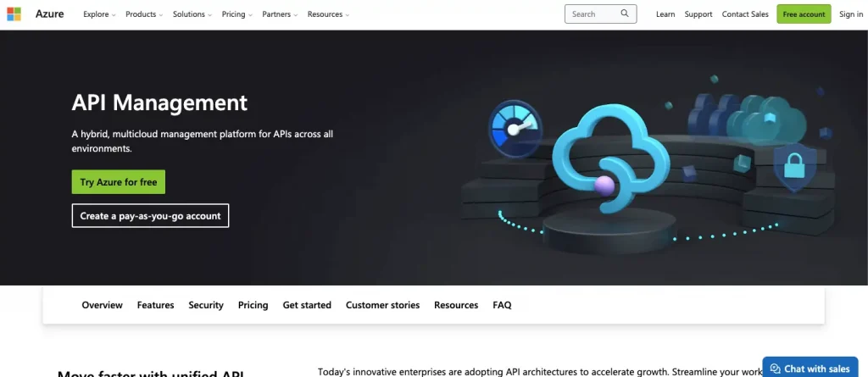Click the Try Azure for free button
This screenshot has width=868, height=377.
pos(119,182)
